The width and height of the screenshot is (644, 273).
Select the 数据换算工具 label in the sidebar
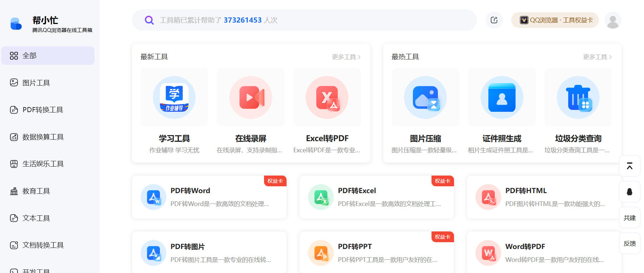[43, 137]
